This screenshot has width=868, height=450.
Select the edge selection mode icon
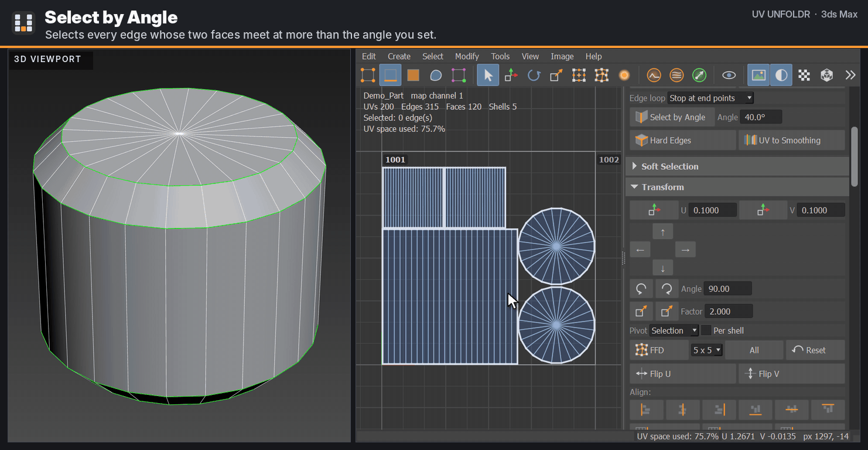391,75
